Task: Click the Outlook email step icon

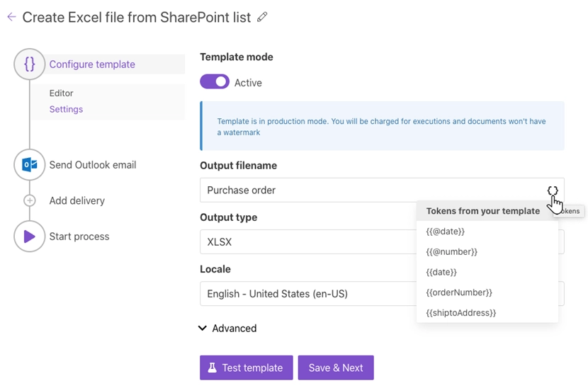Action: pyautogui.click(x=29, y=165)
